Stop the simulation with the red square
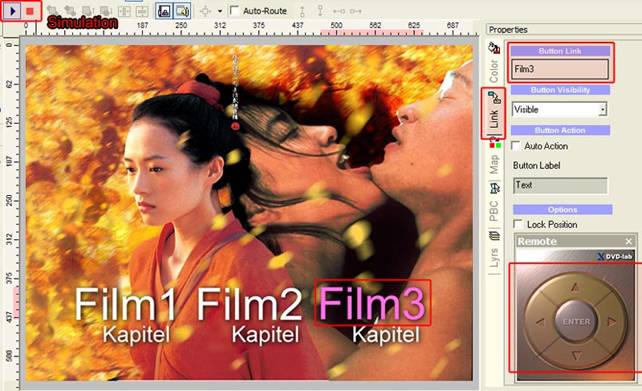Image resolution: width=642 pixels, height=391 pixels. pos(30,11)
